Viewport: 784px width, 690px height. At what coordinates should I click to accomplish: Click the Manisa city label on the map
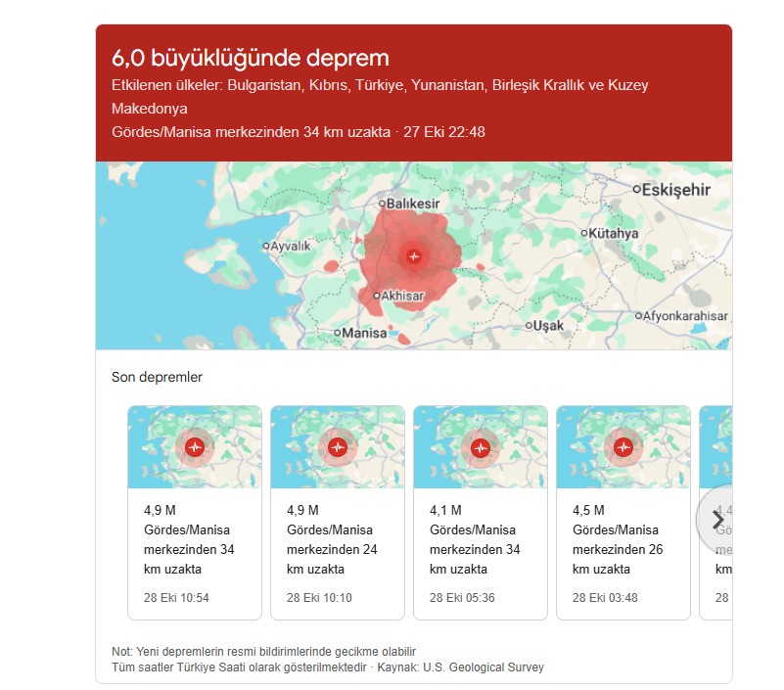tap(365, 334)
